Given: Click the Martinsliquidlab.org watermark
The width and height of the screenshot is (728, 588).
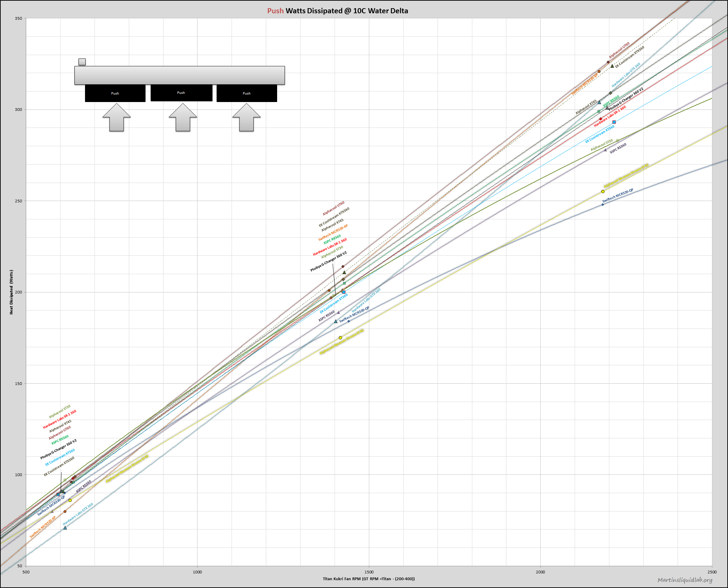Looking at the screenshot, I should [685, 580].
